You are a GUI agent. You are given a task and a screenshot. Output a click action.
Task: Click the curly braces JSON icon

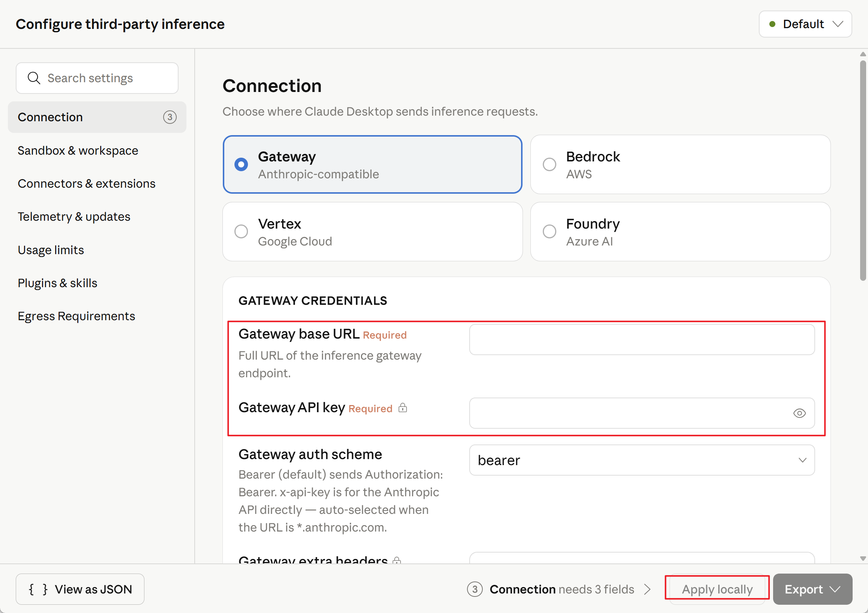[x=38, y=589]
